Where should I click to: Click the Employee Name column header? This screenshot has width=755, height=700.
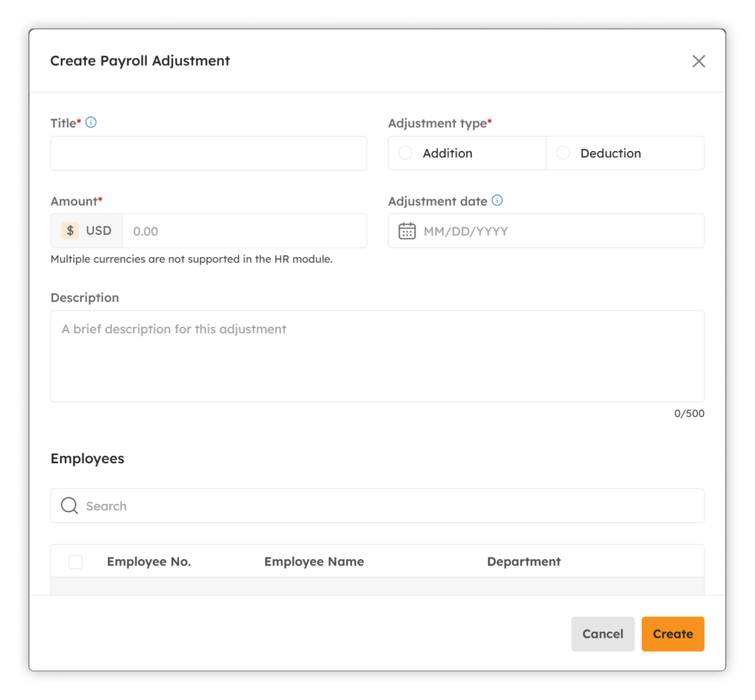pyautogui.click(x=314, y=562)
